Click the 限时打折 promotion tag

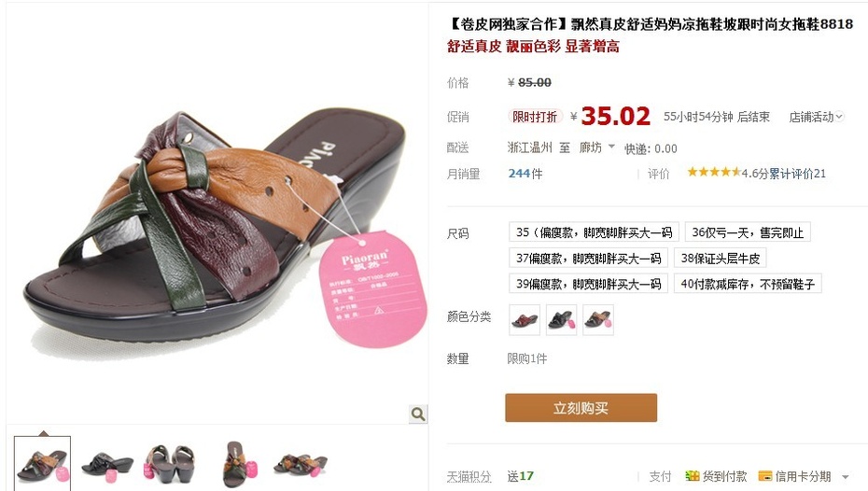534,117
